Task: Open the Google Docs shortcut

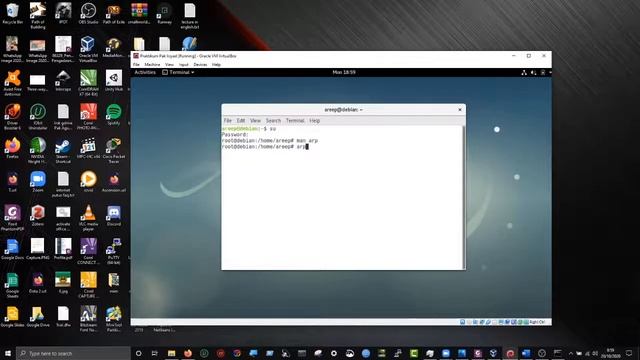Action: pyautogui.click(x=13, y=249)
